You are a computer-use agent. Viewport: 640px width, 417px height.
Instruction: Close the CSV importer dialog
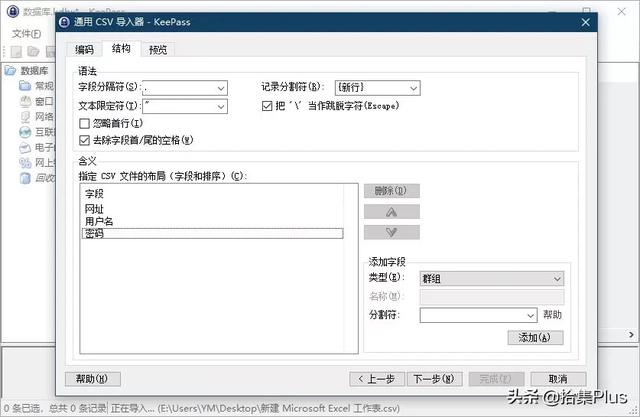click(585, 22)
